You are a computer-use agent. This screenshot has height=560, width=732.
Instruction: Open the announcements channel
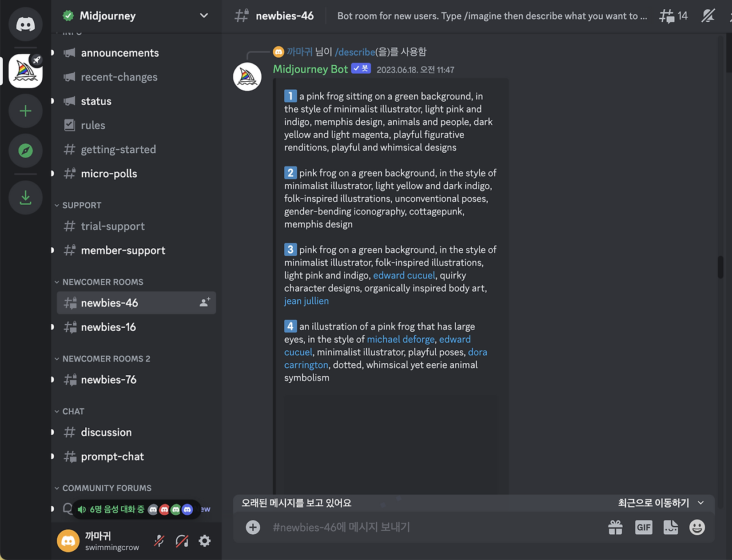tap(136, 53)
